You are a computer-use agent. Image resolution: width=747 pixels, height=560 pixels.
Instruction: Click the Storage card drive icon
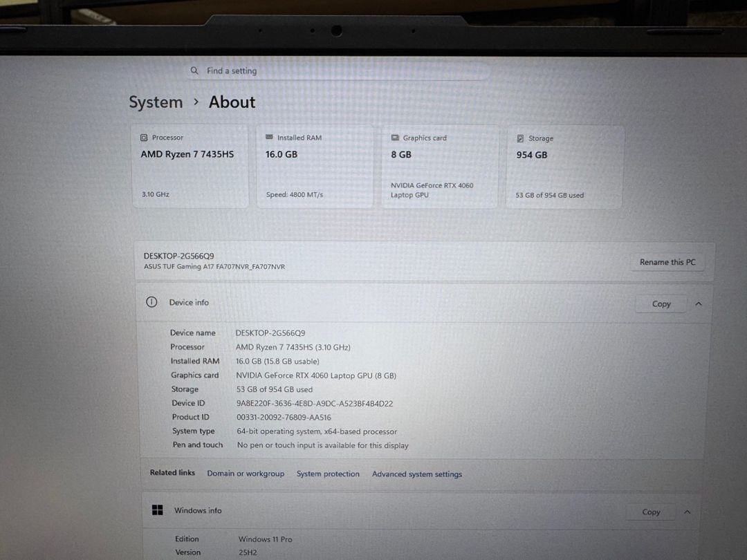click(520, 138)
